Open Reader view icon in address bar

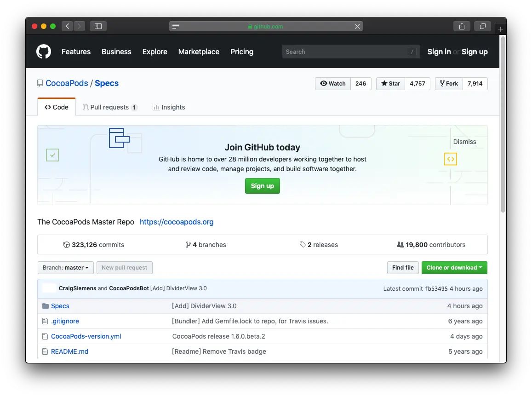pos(175,26)
